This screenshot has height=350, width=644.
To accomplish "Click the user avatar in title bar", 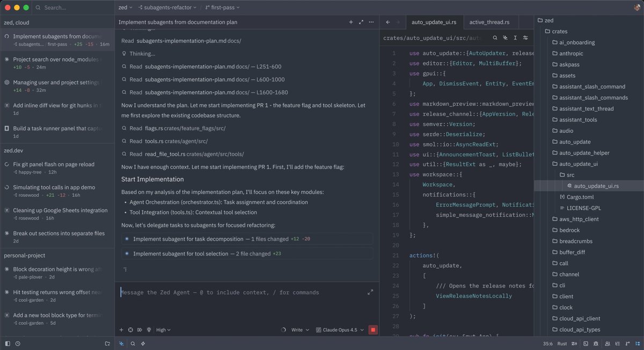I will pyautogui.click(x=636, y=8).
